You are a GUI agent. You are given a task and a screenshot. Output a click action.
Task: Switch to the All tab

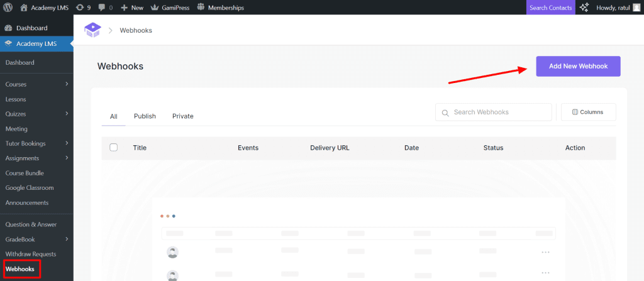pos(114,116)
